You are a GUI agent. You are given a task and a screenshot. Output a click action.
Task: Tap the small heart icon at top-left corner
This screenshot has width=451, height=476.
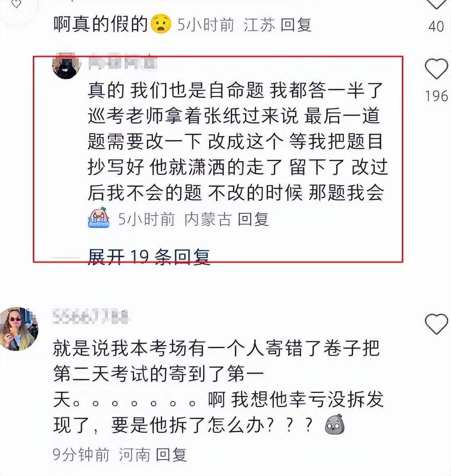click(16, 4)
